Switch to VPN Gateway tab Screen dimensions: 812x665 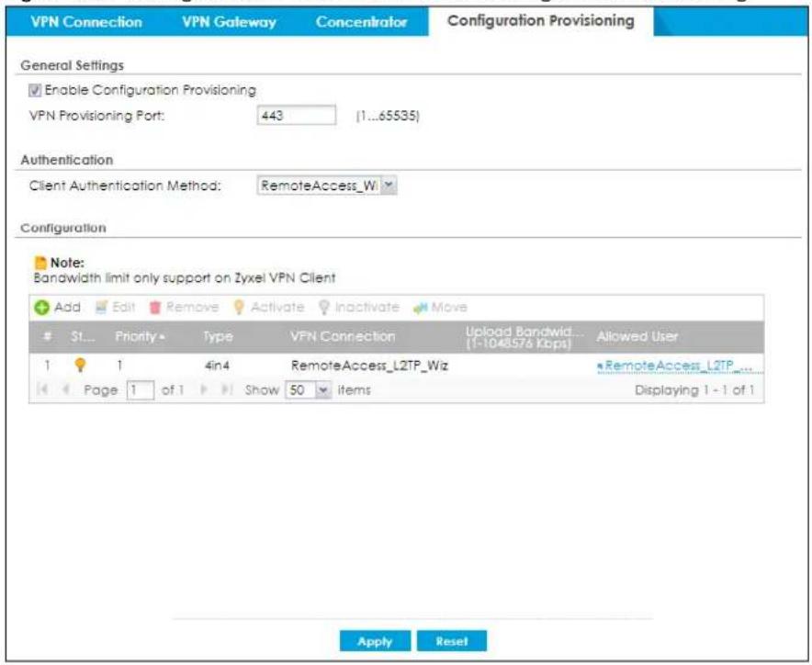tap(229, 22)
